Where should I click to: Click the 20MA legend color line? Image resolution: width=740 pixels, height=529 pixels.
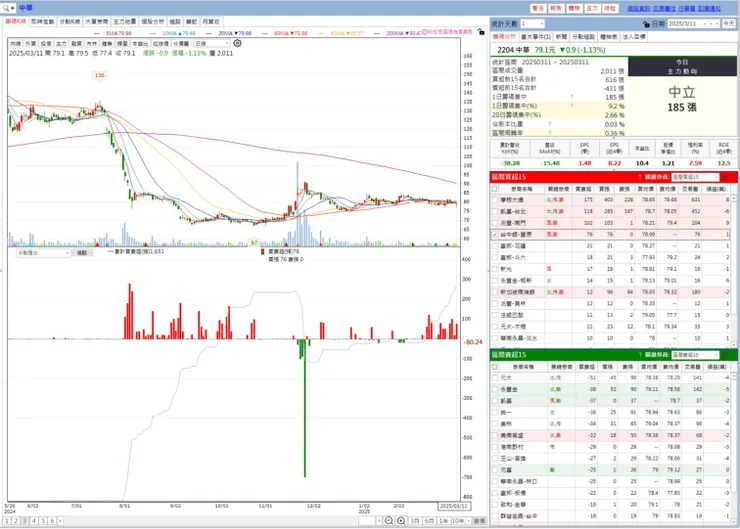[210, 33]
